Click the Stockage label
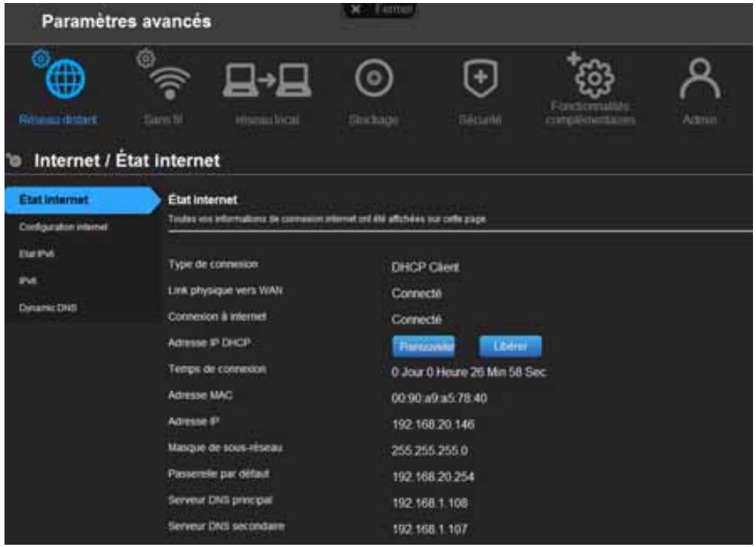 374,120
